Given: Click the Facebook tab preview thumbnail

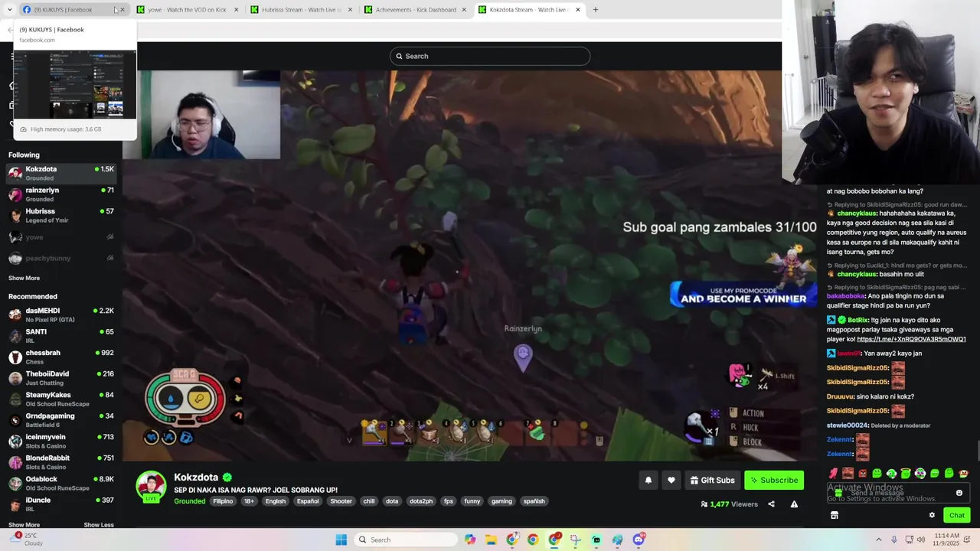Looking at the screenshot, I should point(75,85).
